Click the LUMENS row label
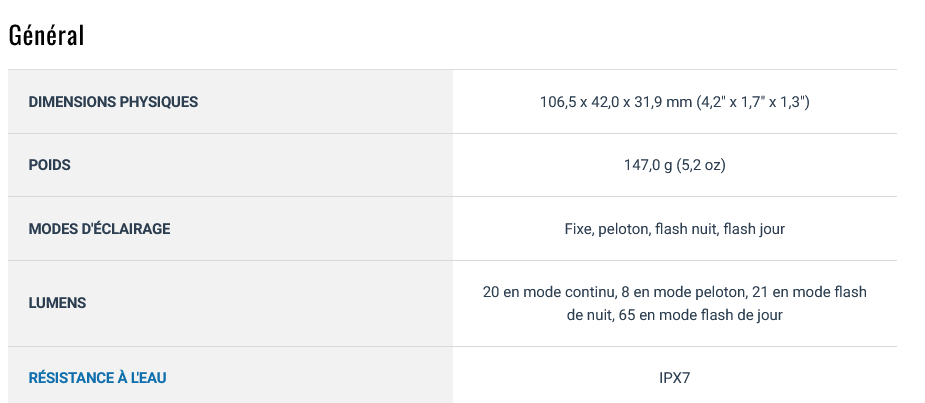Image resolution: width=925 pixels, height=403 pixels. pyautogui.click(x=57, y=303)
